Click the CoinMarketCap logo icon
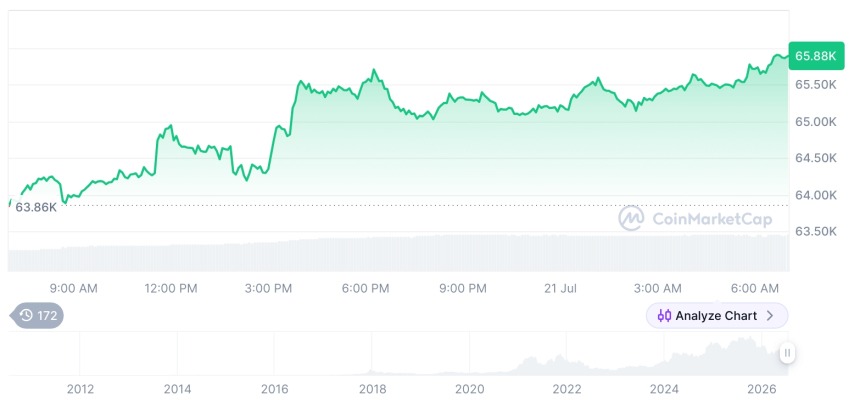 631,218
